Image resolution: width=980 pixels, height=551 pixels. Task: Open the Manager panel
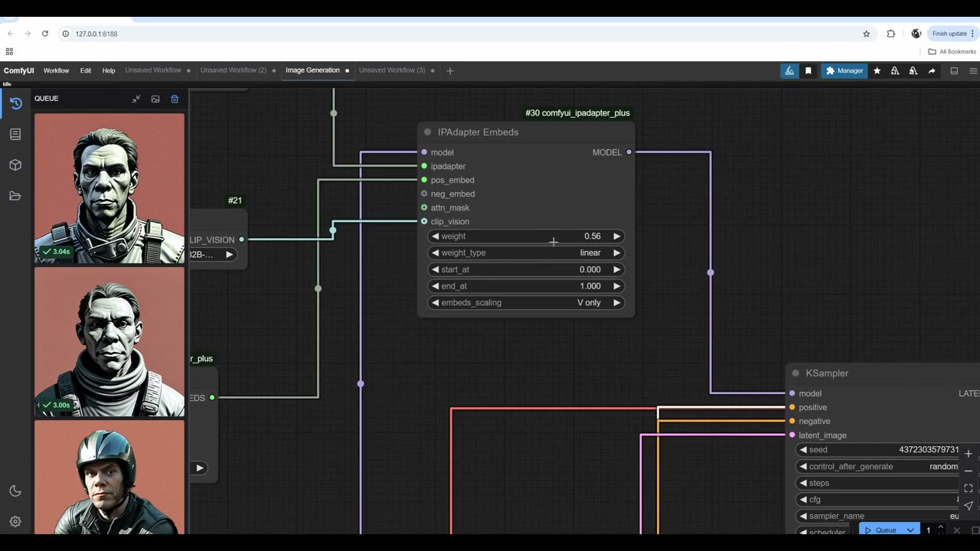click(x=844, y=71)
